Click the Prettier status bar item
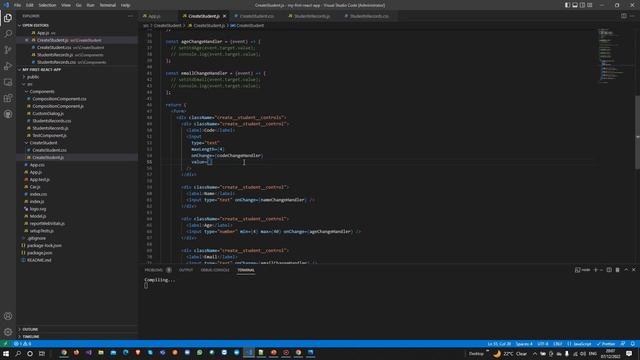 pyautogui.click(x=606, y=344)
